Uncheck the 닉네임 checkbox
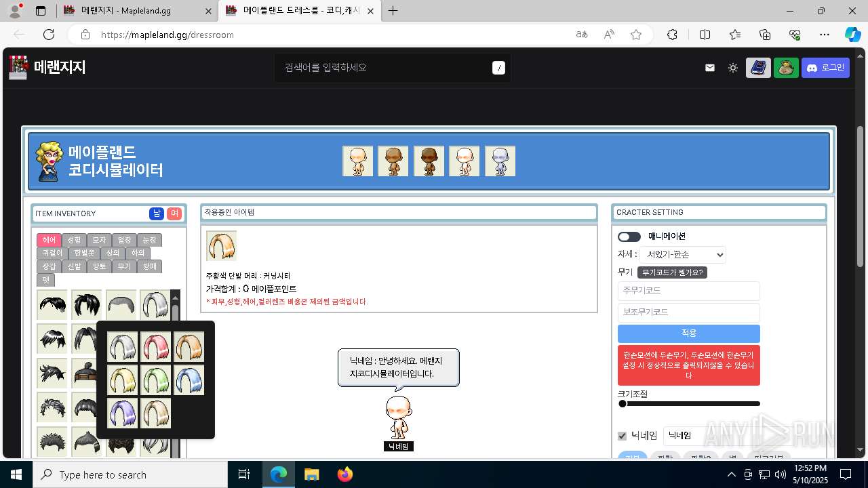Image resolution: width=868 pixels, height=488 pixels. (x=622, y=436)
